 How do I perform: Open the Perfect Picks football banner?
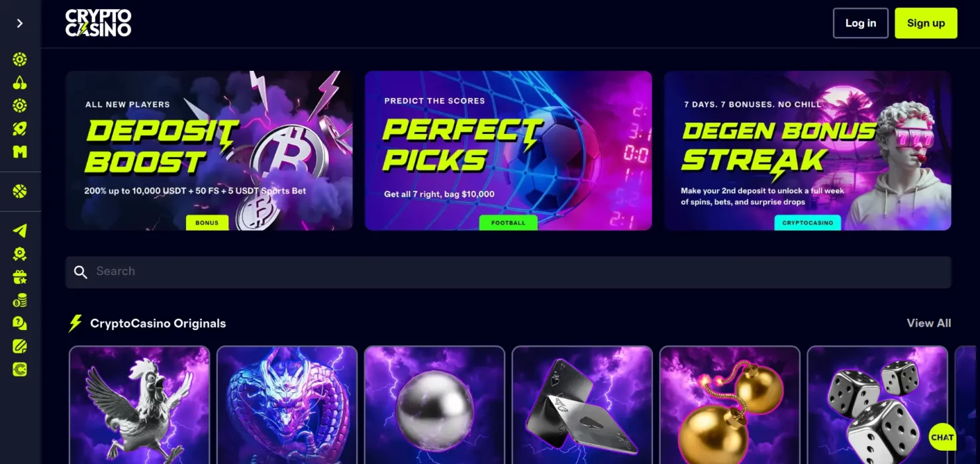pyautogui.click(x=508, y=150)
